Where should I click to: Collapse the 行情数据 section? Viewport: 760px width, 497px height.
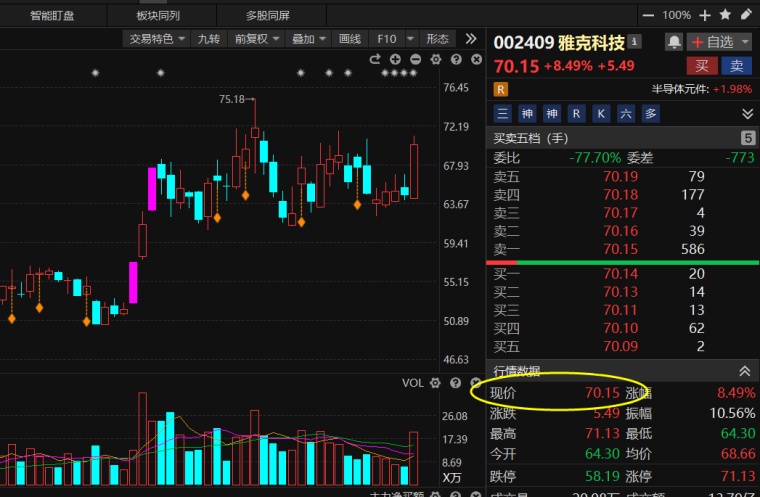[745, 371]
